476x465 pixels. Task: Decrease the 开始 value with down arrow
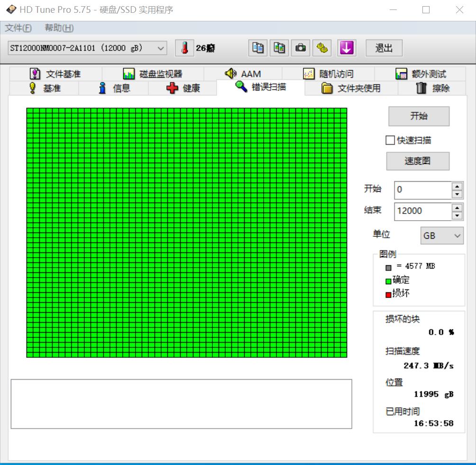point(457,195)
